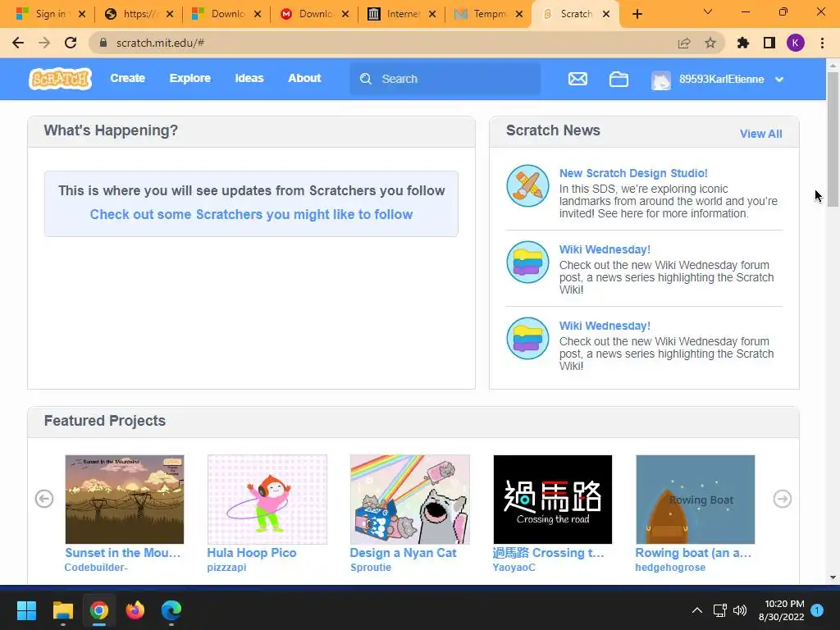Click the browser address bar URL
Image resolution: width=840 pixels, height=630 pixels.
tap(160, 43)
